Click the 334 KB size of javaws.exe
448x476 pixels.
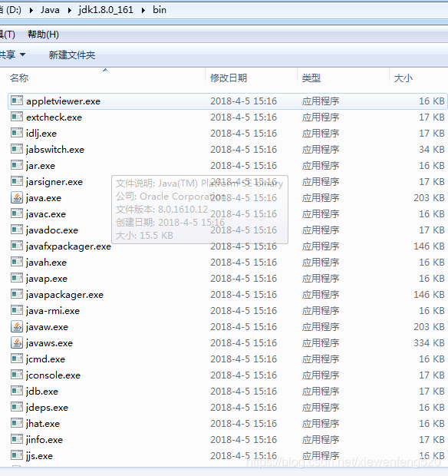[x=429, y=342]
